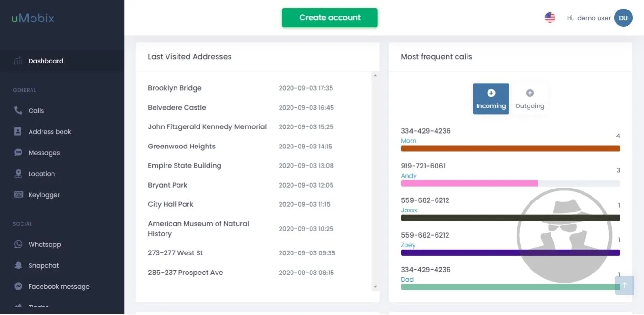644x315 pixels.
Task: Click the scroll-to-top arrow button
Action: (624, 285)
